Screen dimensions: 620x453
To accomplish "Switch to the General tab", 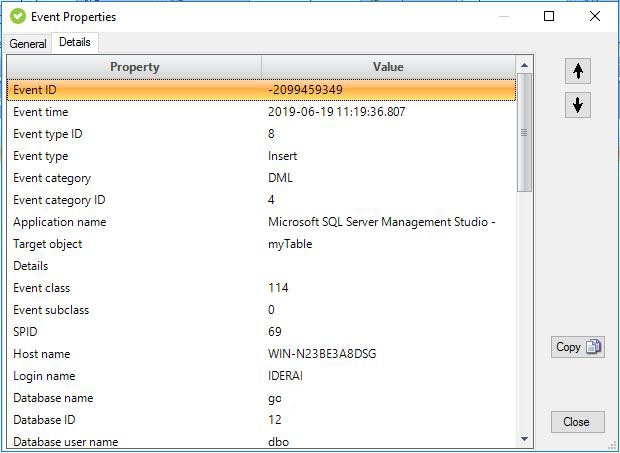I will [x=28, y=43].
